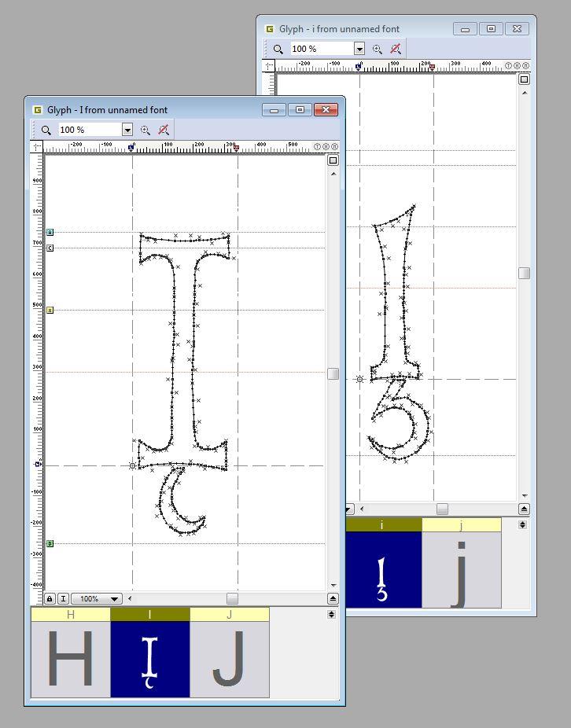Click the advance width W marker on Glyph I ruler
Viewport: 571px width, 728px height.
click(x=236, y=148)
